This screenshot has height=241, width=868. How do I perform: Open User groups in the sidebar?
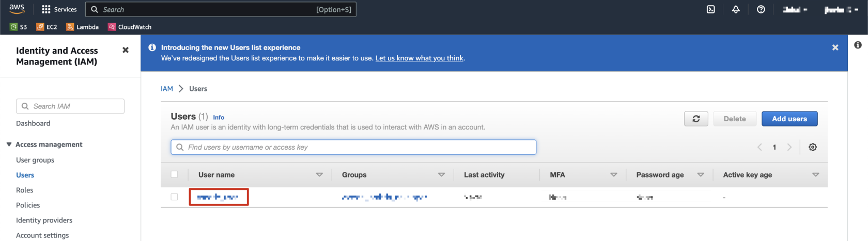click(35, 160)
